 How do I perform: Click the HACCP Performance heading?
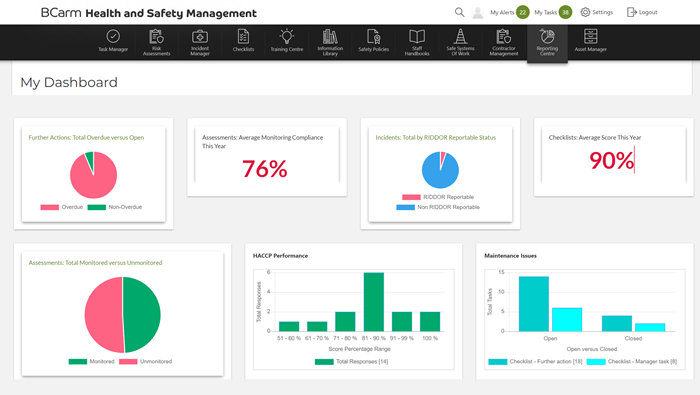tap(280, 256)
